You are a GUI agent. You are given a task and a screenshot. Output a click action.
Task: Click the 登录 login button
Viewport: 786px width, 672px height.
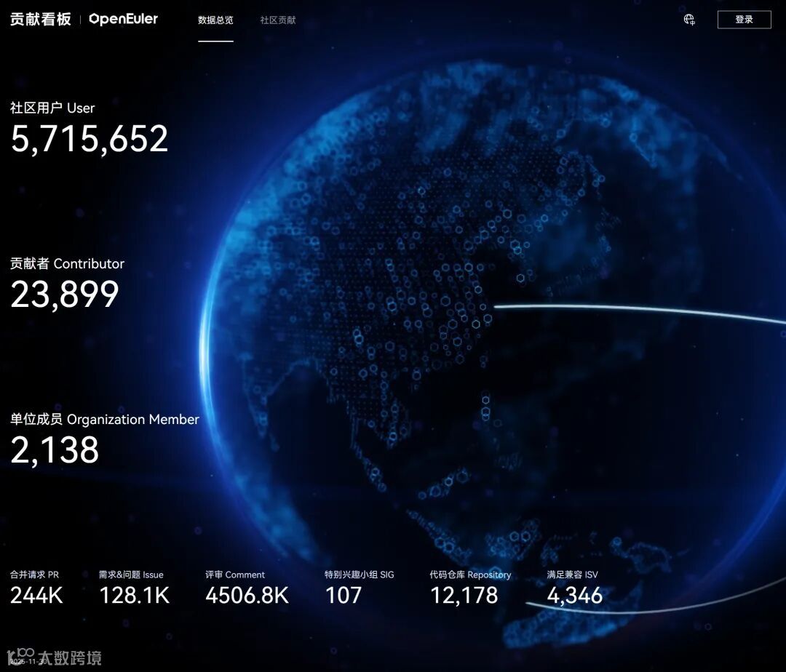coord(744,20)
